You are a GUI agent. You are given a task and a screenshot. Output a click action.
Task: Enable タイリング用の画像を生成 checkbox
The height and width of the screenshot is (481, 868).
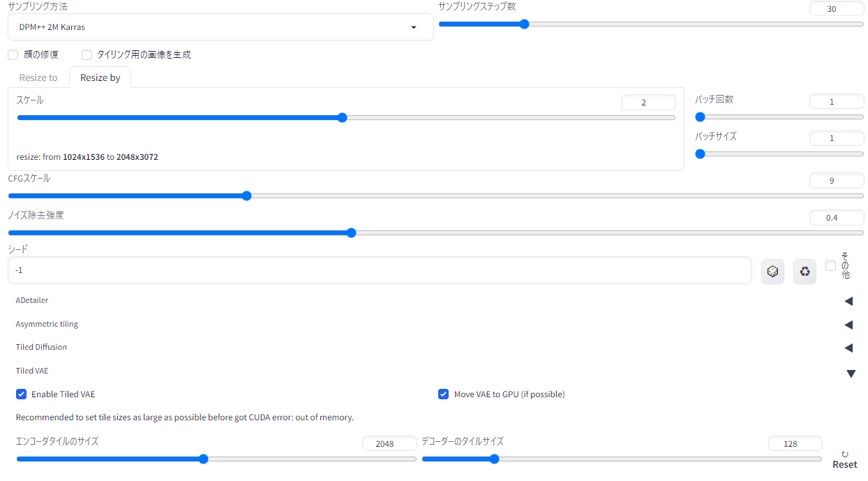point(87,54)
